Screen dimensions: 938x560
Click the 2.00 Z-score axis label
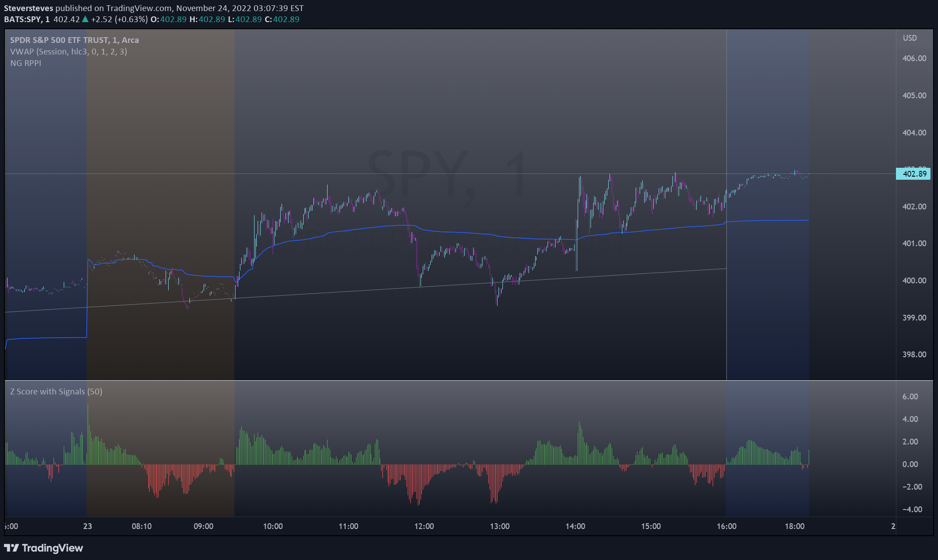click(910, 442)
